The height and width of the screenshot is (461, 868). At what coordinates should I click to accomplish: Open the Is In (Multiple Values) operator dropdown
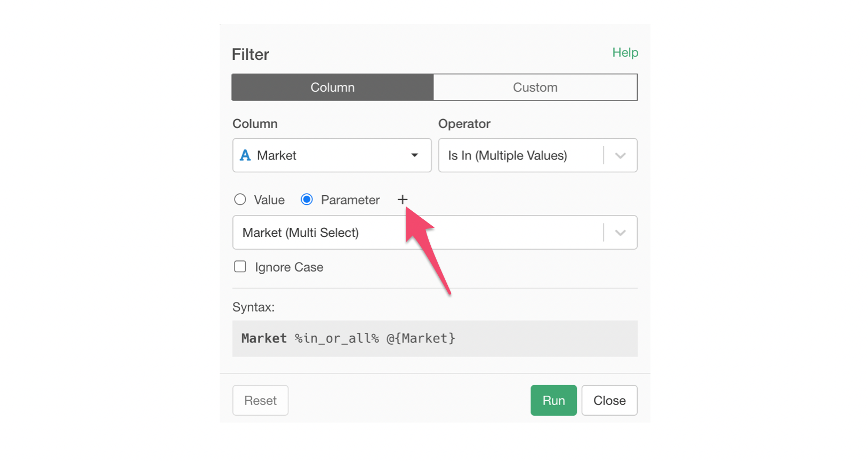pos(523,155)
